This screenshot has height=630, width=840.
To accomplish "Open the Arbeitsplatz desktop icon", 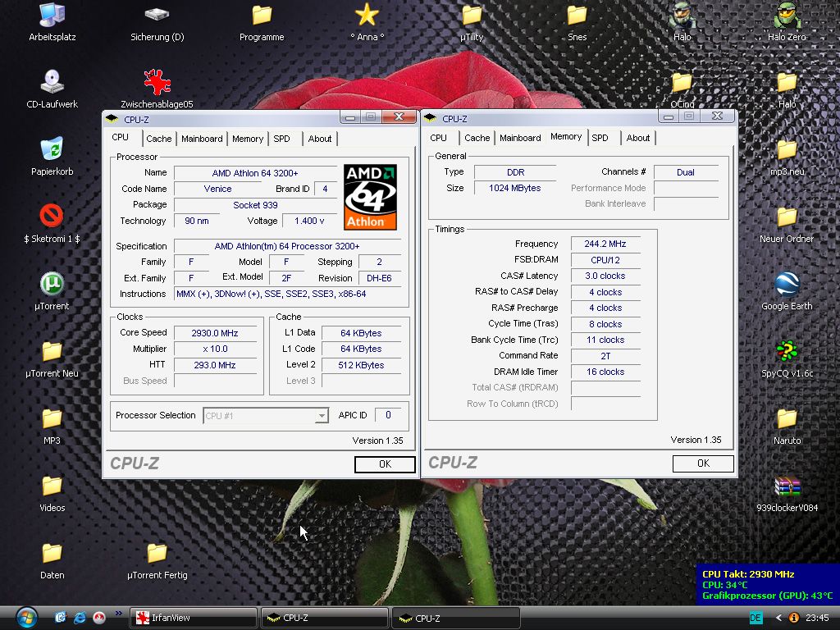I will pyautogui.click(x=52, y=21).
